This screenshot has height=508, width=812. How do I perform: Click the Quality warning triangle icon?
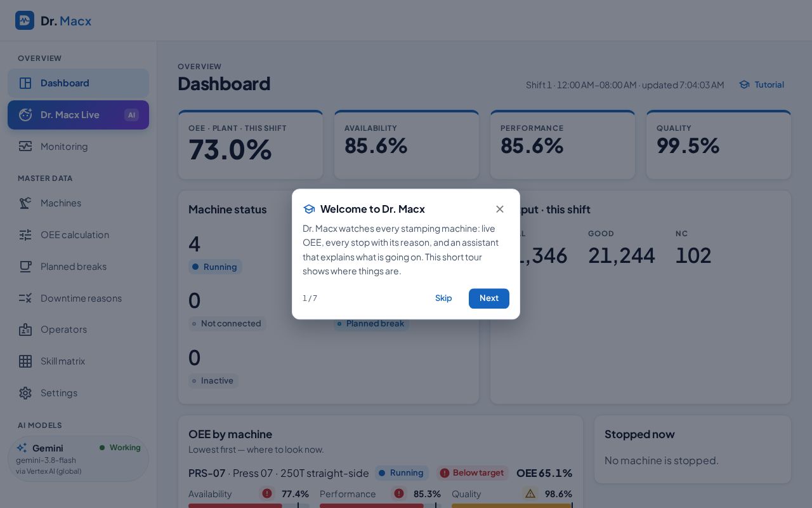pos(530,493)
